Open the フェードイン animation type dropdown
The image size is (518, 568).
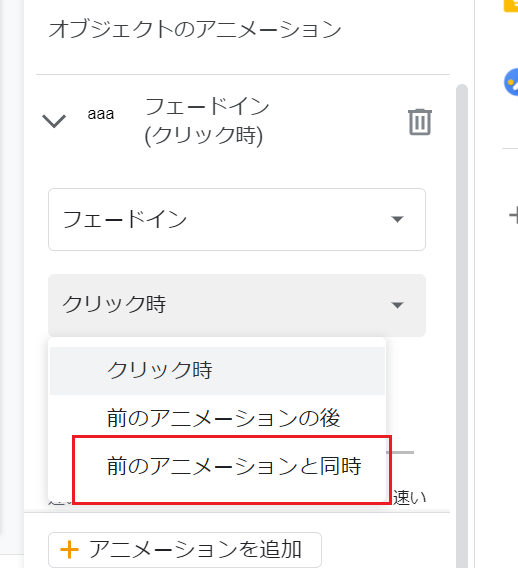click(237, 220)
